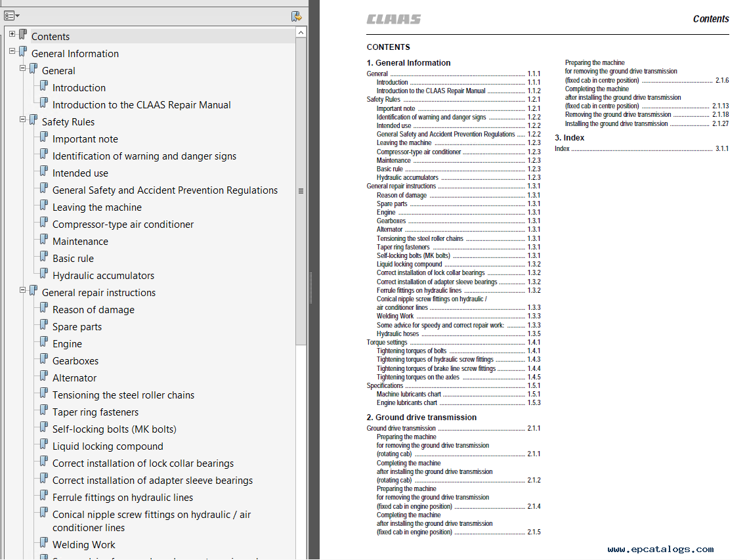Click the '3. Index' section heading
Viewport: 747px width, 560px height.
[569, 138]
